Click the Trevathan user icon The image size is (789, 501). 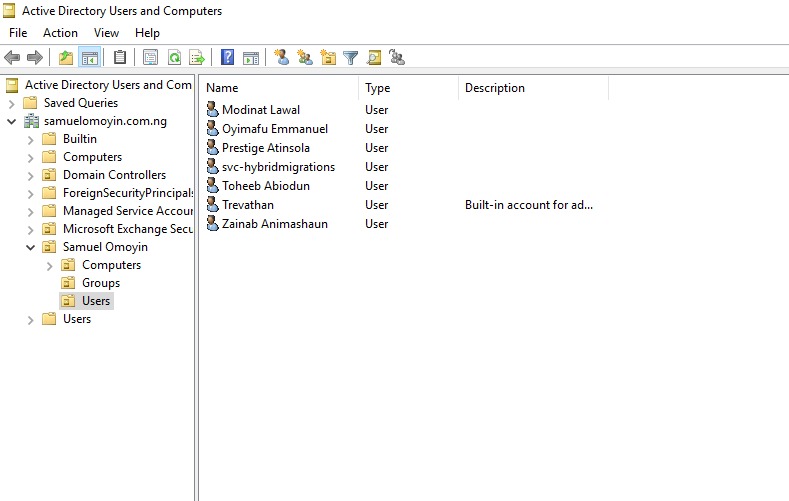click(x=212, y=205)
